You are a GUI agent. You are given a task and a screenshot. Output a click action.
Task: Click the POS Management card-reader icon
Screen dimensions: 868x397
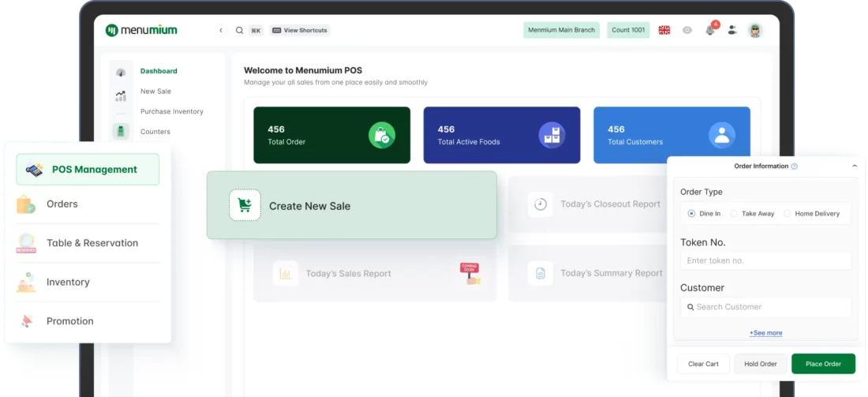click(x=34, y=170)
